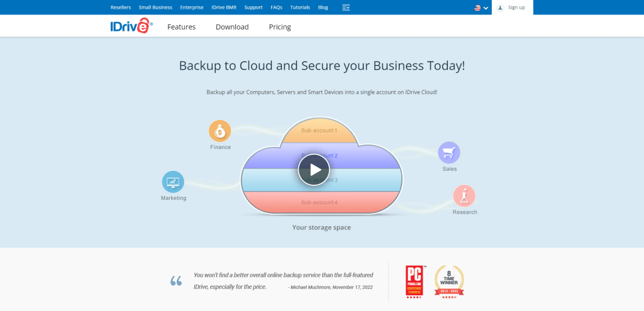Click the 8 Time Winner award badge
This screenshot has width=644, height=311.
[x=449, y=282]
